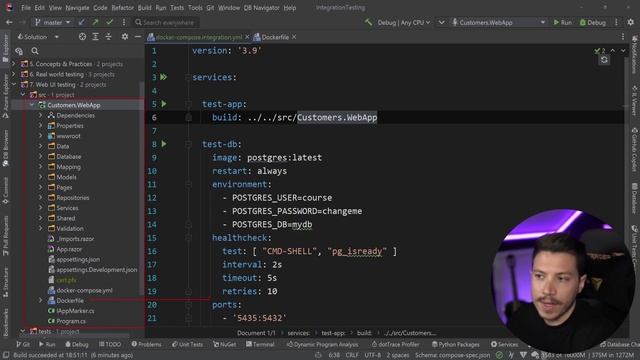The image size is (640, 360).
Task: Close the Dockerfile tab
Action: (294, 37)
